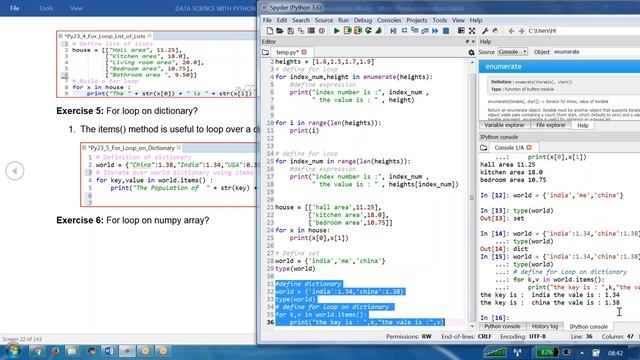This screenshot has width=640, height=360.
Task: Click the maximize current pane icon
Action: tap(461, 31)
